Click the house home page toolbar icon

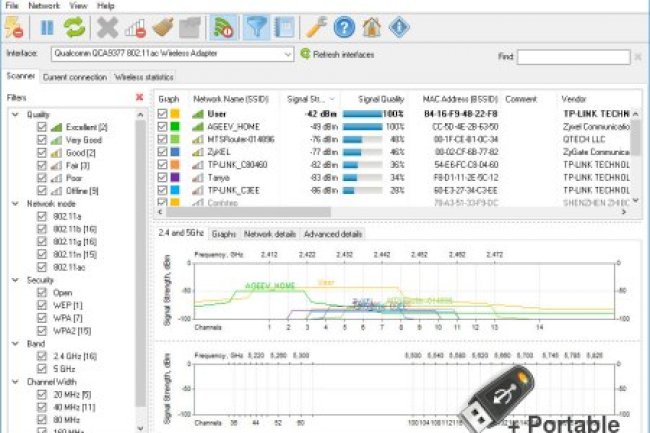[372, 27]
